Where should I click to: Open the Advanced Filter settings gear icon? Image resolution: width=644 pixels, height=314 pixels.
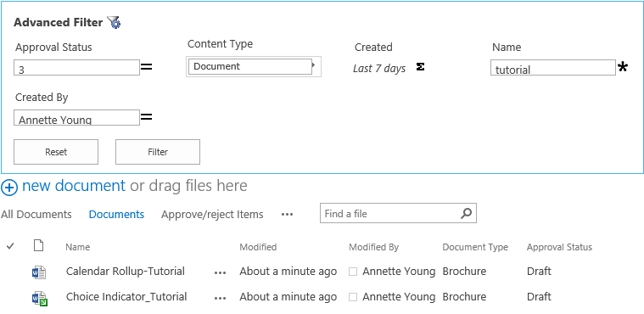pyautogui.click(x=114, y=22)
